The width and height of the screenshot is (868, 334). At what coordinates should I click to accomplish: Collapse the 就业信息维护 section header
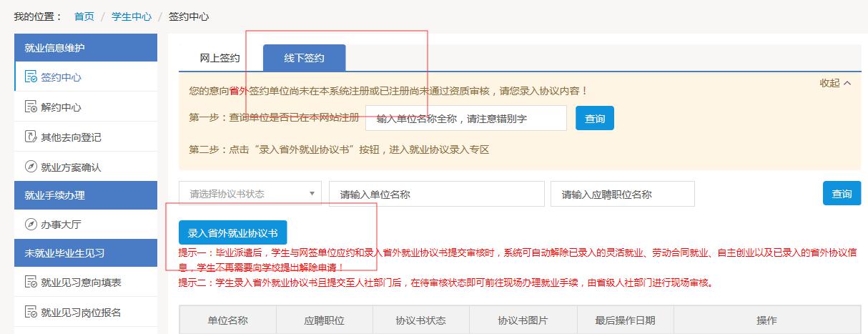tap(86, 48)
